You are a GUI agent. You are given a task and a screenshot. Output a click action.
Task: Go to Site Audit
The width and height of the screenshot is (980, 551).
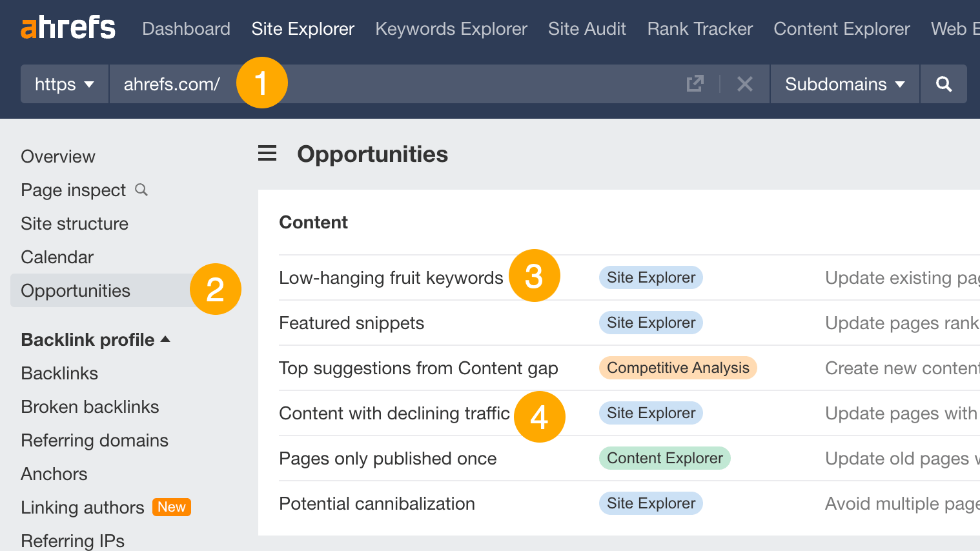pos(587,28)
